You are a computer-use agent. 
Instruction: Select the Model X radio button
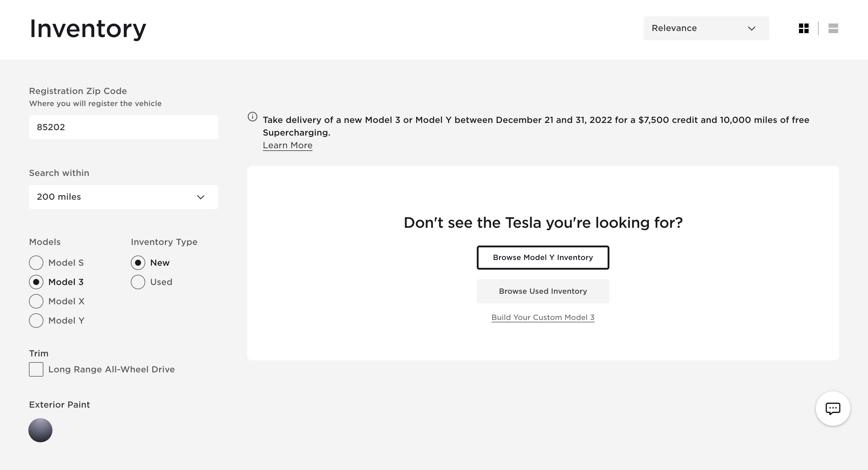point(36,301)
